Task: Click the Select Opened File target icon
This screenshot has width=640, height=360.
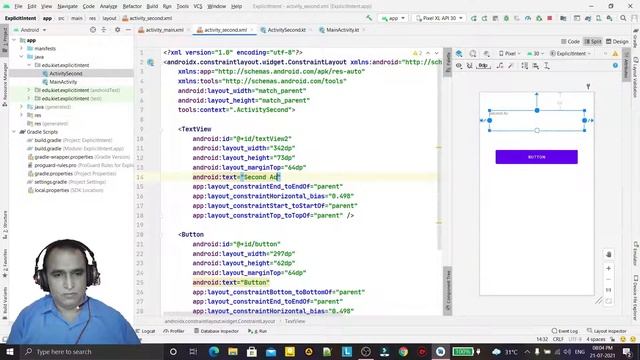Action: 93,30
